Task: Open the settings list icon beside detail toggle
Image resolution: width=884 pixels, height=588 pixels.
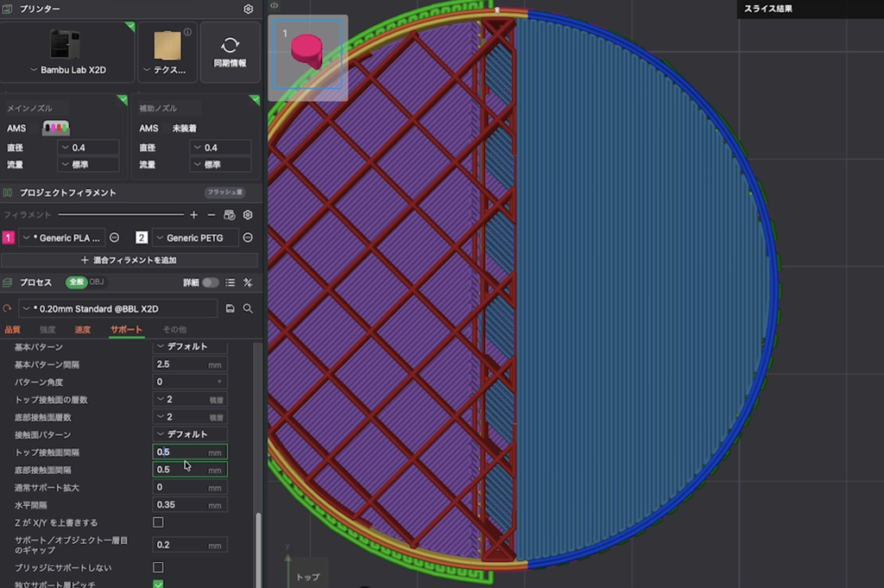Action: (230, 282)
